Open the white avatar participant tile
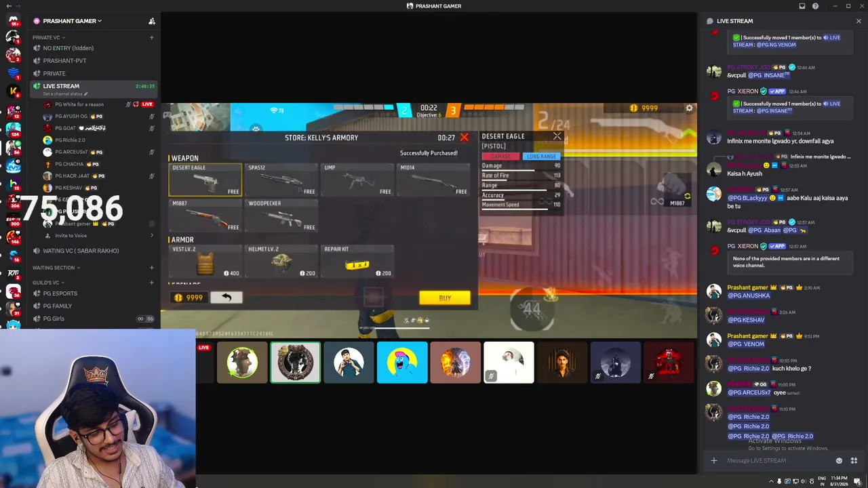868x488 pixels. [509, 363]
